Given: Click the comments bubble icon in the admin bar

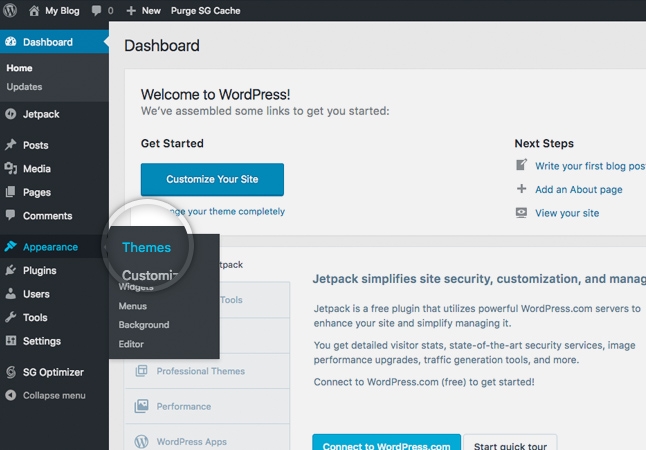Looking at the screenshot, I should point(96,11).
